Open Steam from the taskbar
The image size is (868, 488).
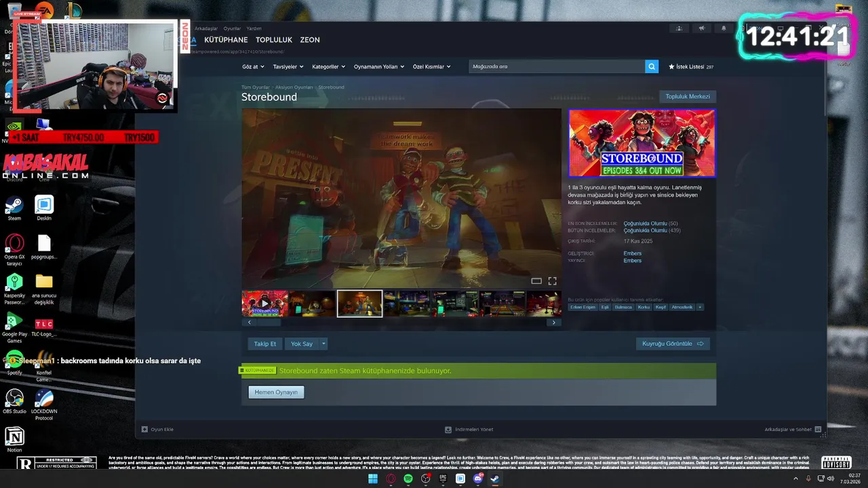click(x=495, y=479)
